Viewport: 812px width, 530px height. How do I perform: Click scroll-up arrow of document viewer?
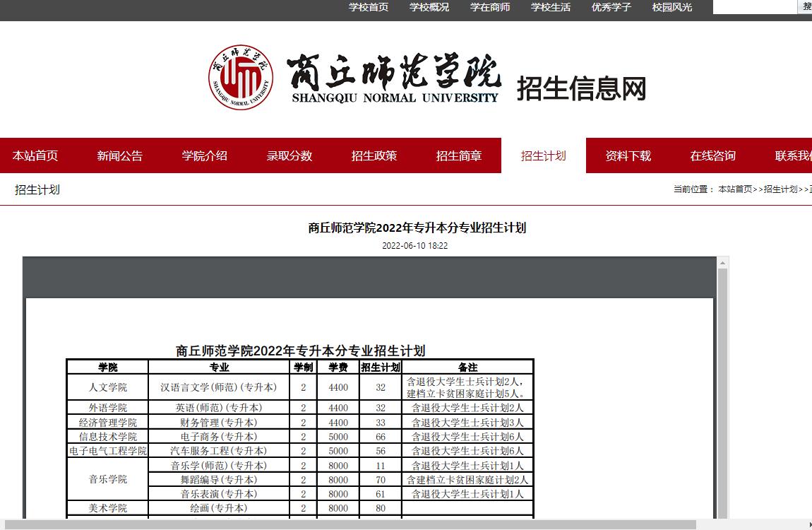pyautogui.click(x=723, y=263)
